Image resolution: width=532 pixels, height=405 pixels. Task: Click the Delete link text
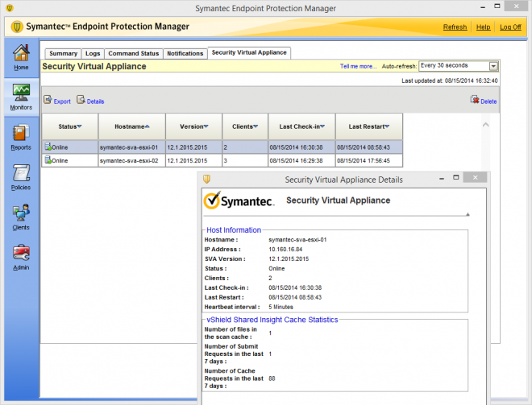[x=488, y=101]
